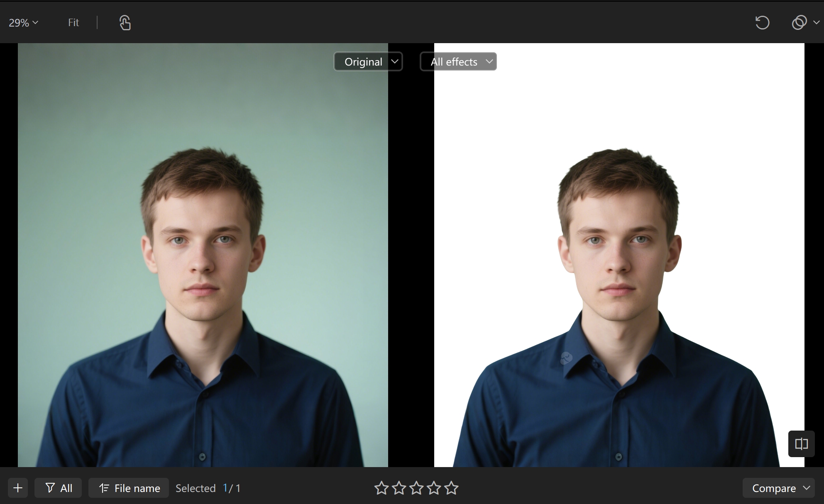This screenshot has height=504, width=824.
Task: Rate the photo four stars
Action: [434, 488]
